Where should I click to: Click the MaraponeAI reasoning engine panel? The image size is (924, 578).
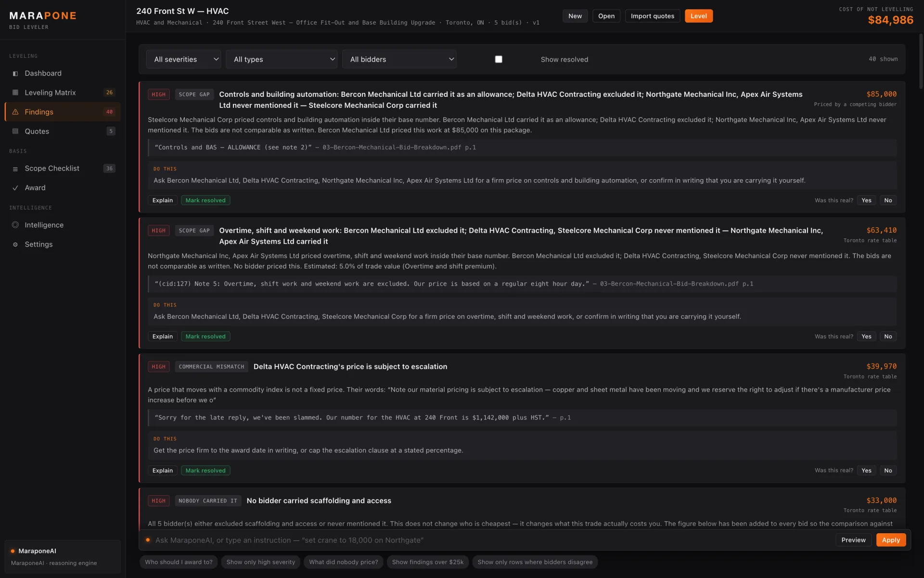(x=63, y=557)
